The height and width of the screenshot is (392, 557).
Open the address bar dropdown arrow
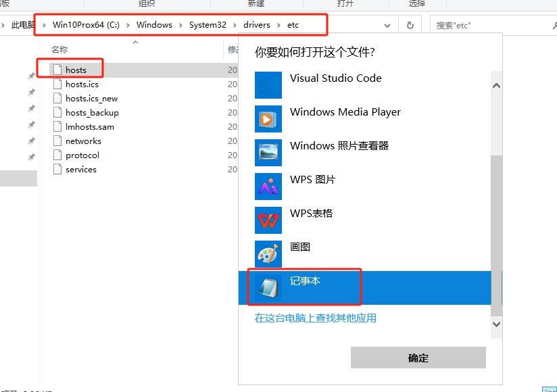coord(387,24)
